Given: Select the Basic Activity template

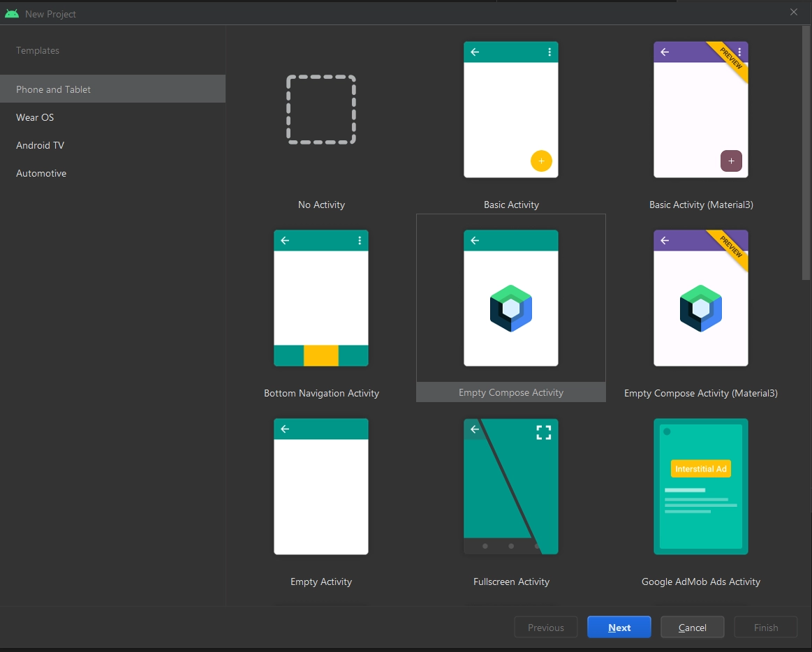Looking at the screenshot, I should 510,110.
